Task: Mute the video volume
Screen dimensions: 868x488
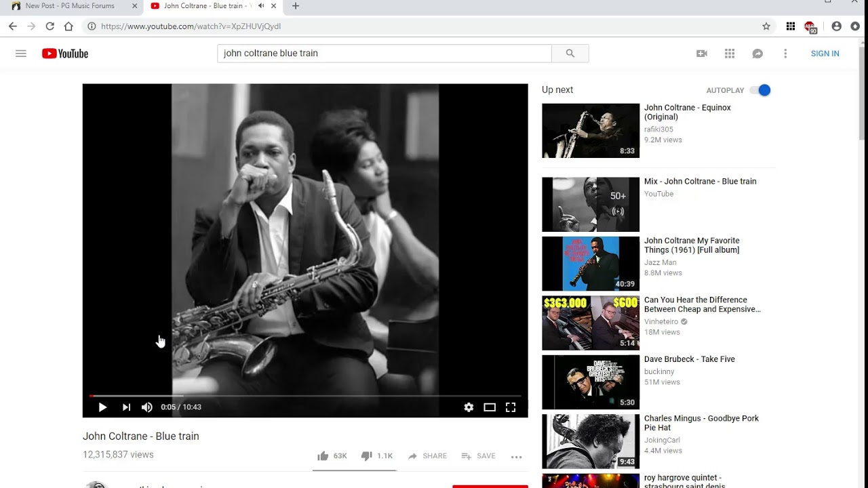Action: [x=147, y=407]
